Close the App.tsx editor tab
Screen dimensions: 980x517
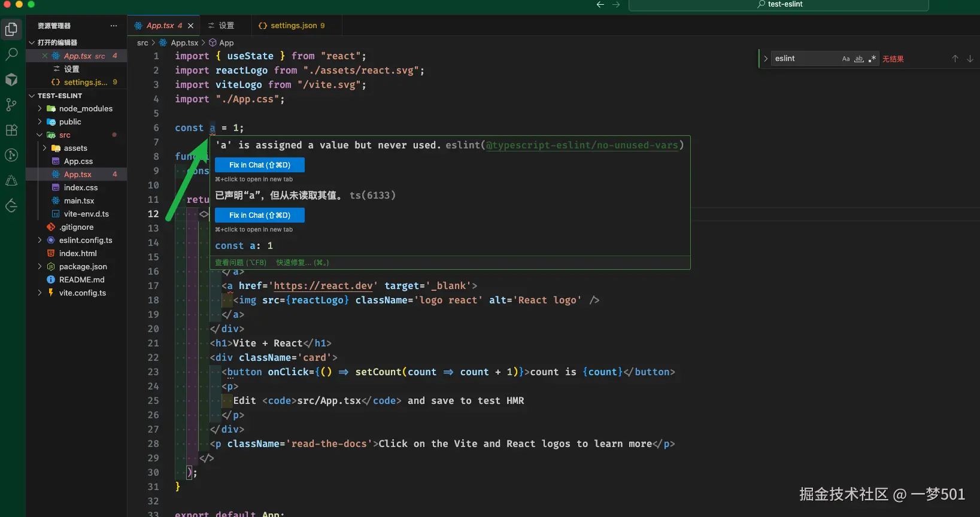tap(190, 26)
